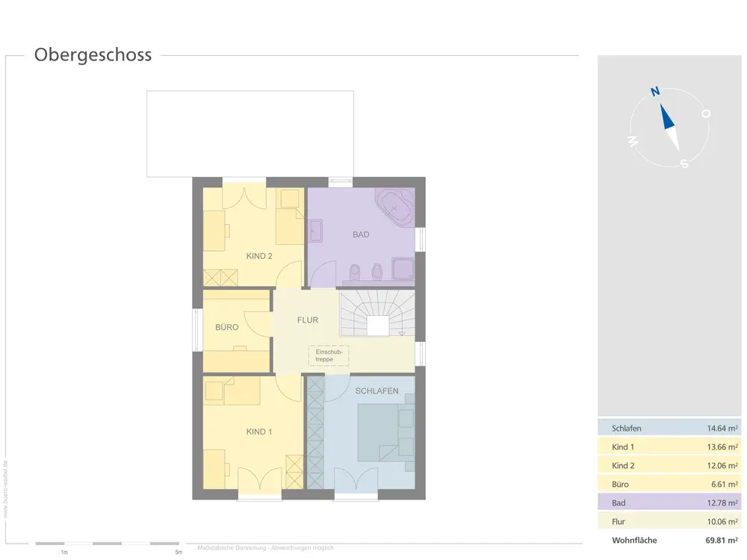Click the corner bathtub in BAD
Image resolution: width=747 pixels, height=560 pixels.
(x=395, y=208)
